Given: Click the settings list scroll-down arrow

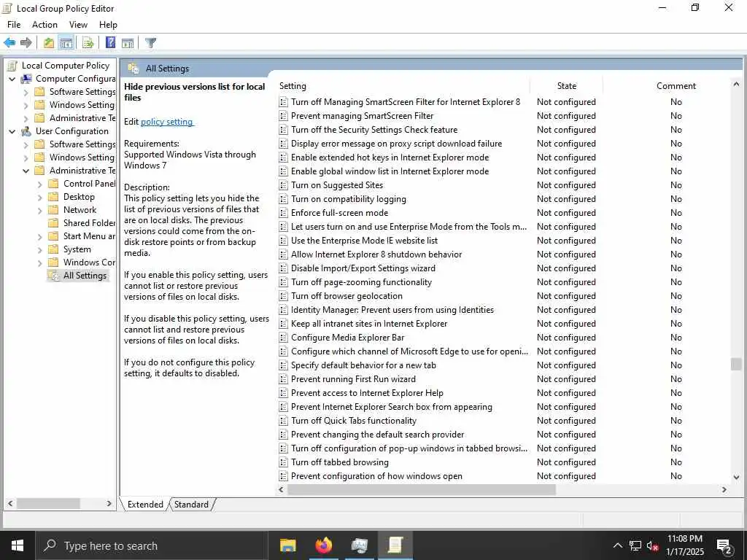Looking at the screenshot, I should [x=736, y=477].
